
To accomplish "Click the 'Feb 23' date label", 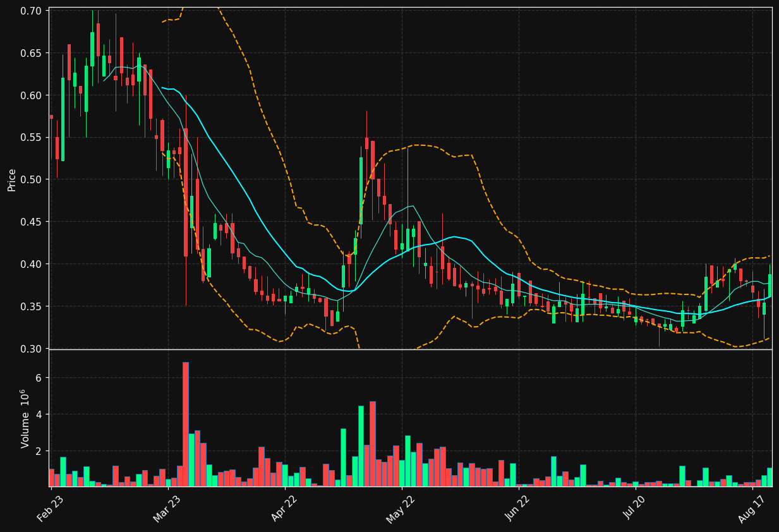I will pyautogui.click(x=51, y=508).
